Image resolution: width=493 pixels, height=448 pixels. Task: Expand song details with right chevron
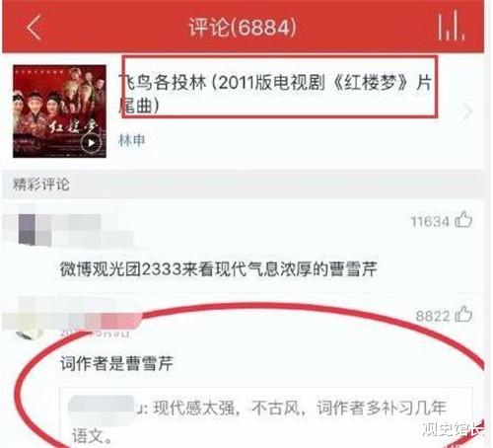pos(467,112)
